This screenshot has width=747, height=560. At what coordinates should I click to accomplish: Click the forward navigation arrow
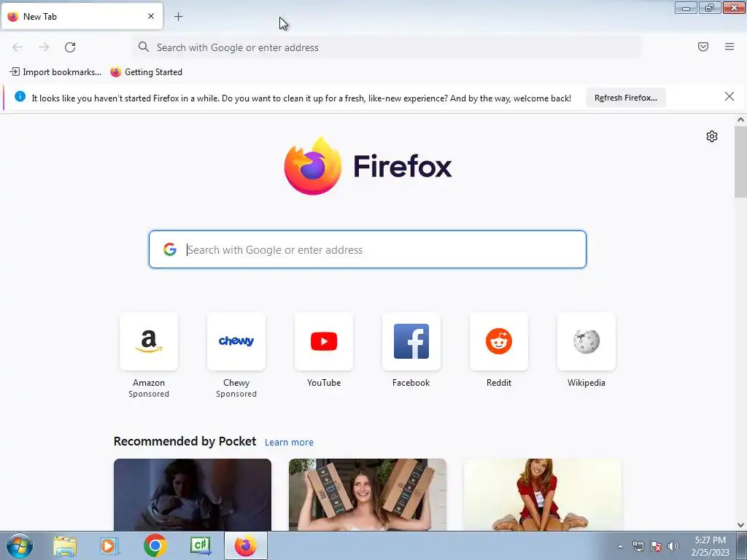coord(44,47)
